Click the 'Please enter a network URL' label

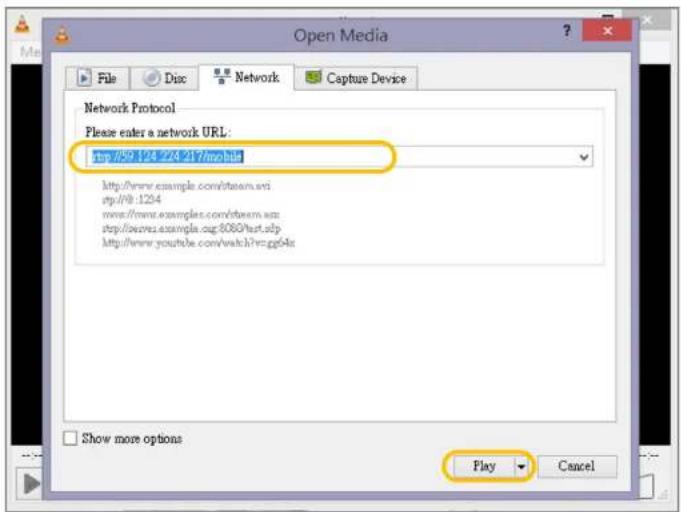(158, 132)
